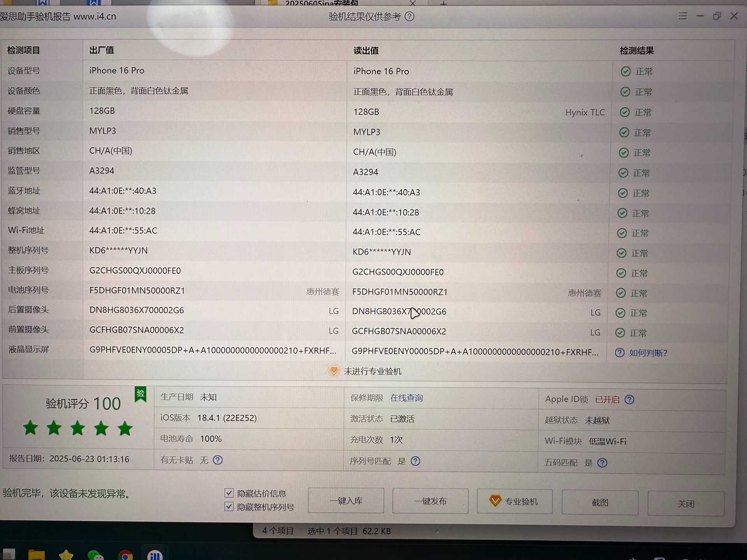Click the 检测结果 column header
This screenshot has width=747, height=560.
click(x=637, y=51)
